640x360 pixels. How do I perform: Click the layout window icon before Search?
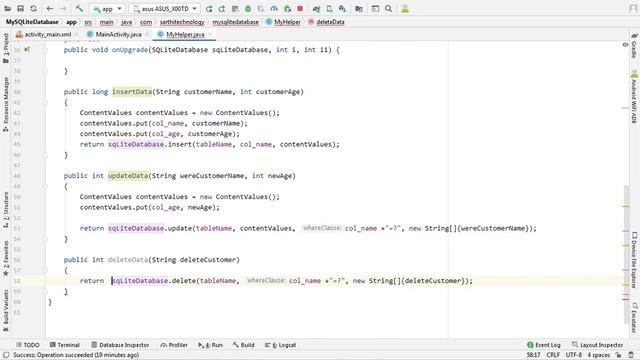375,9
